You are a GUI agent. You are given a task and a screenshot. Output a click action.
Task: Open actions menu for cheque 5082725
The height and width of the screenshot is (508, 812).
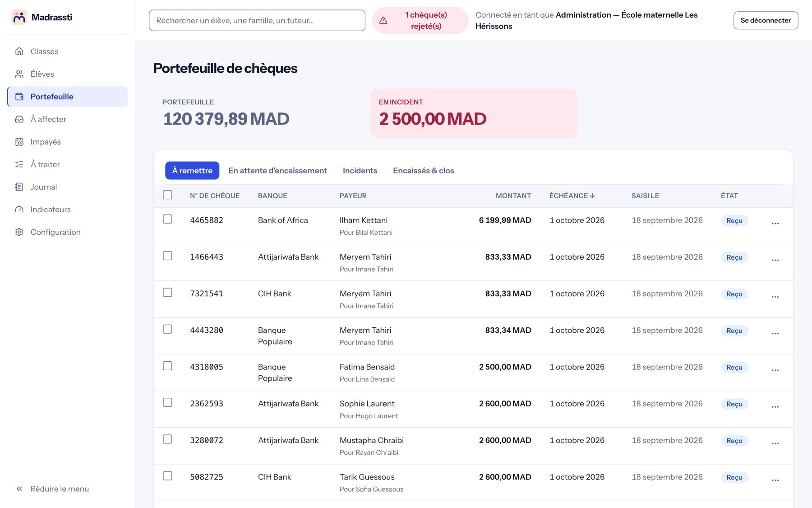[x=775, y=480]
